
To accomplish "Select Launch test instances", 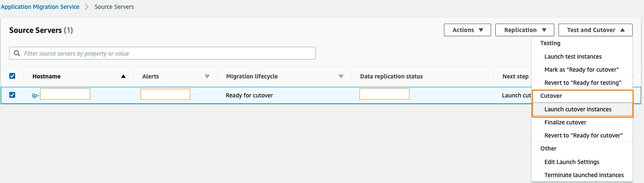I will tap(573, 57).
